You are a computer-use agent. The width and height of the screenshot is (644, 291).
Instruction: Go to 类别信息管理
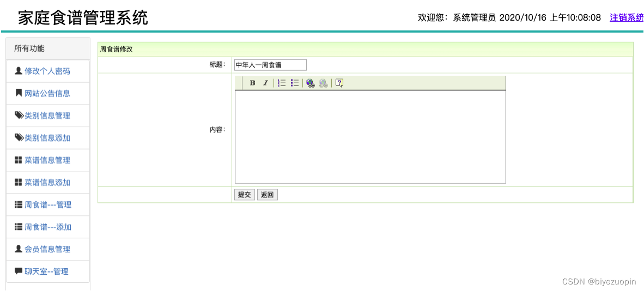48,115
